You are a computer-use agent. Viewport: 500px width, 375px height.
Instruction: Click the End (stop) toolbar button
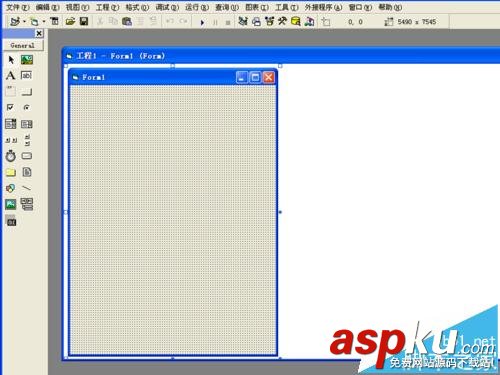[x=228, y=22]
